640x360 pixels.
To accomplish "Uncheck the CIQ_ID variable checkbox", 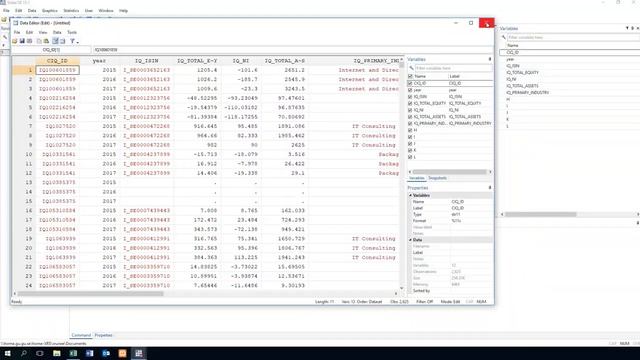I will [410, 83].
